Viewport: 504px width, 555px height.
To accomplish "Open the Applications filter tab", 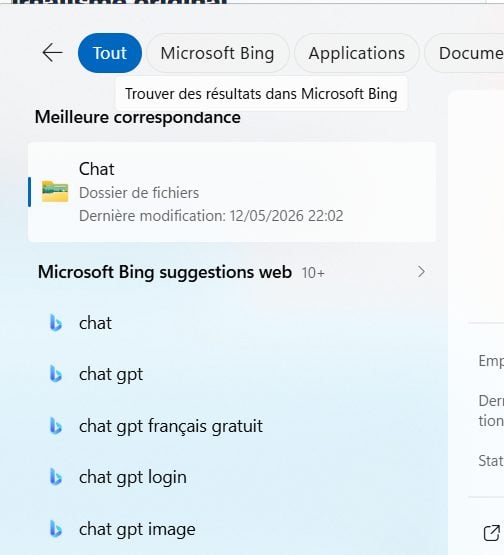I will (356, 53).
